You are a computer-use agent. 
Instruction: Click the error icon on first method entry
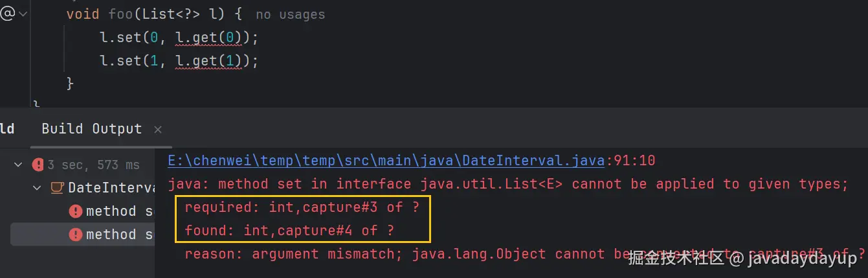point(76,211)
